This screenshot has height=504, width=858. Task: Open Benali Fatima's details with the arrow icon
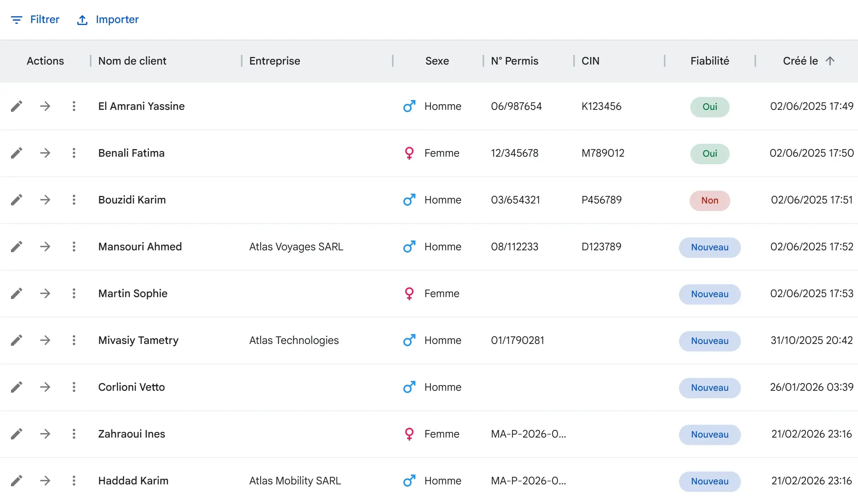45,153
